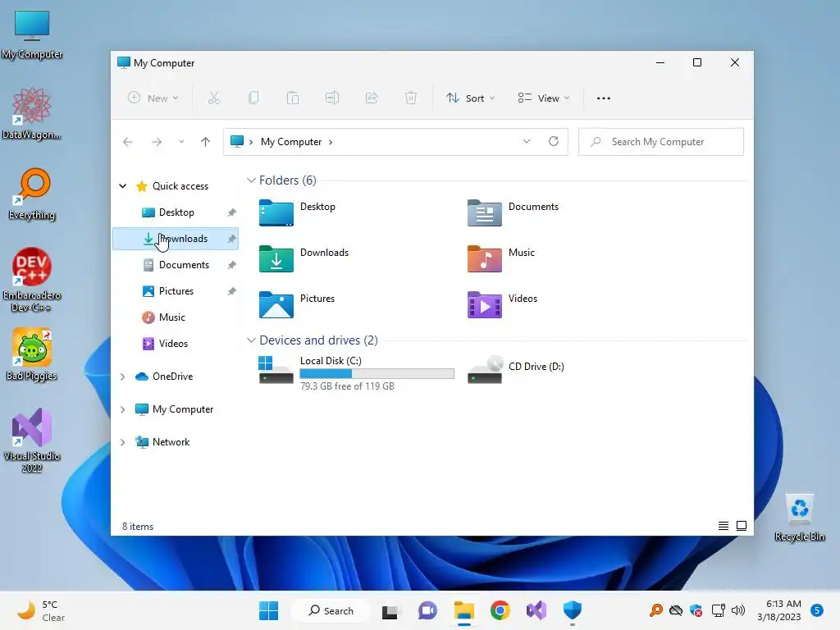The height and width of the screenshot is (630, 840).
Task: Expand the OneDrive tree node
Action: [123, 377]
